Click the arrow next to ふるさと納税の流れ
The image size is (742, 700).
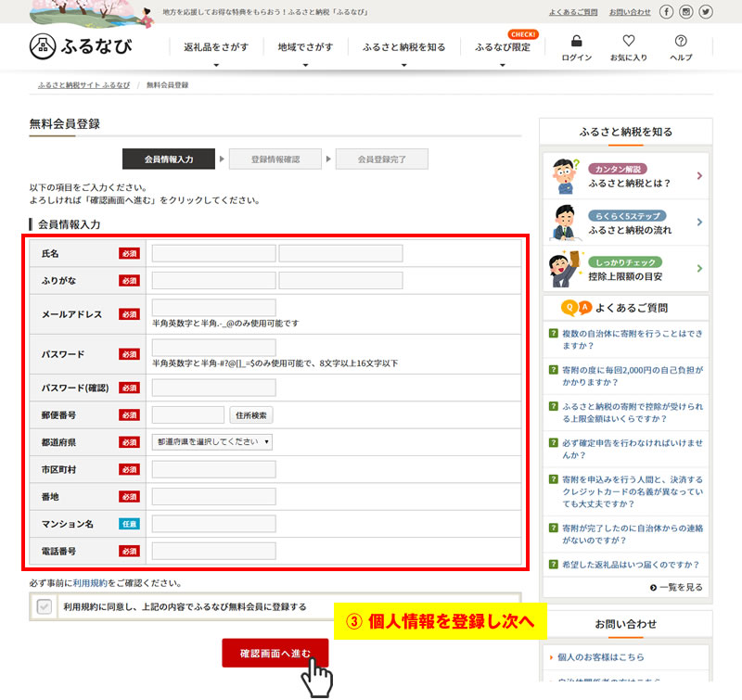[x=699, y=223]
